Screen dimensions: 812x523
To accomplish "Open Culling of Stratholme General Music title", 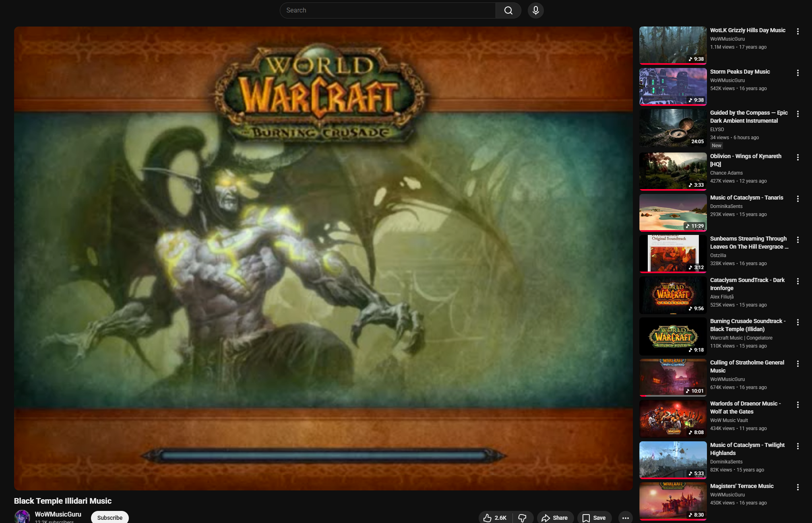I will [x=747, y=367].
